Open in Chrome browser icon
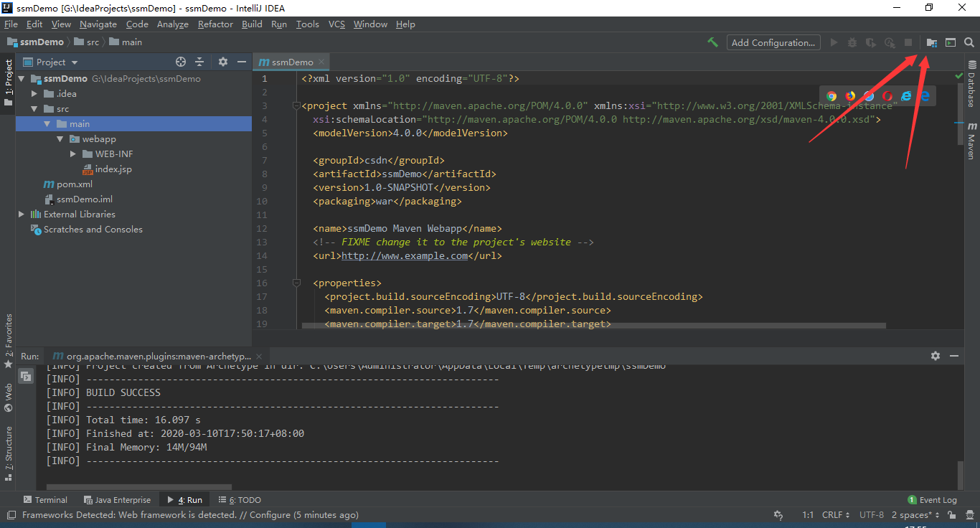 point(831,95)
